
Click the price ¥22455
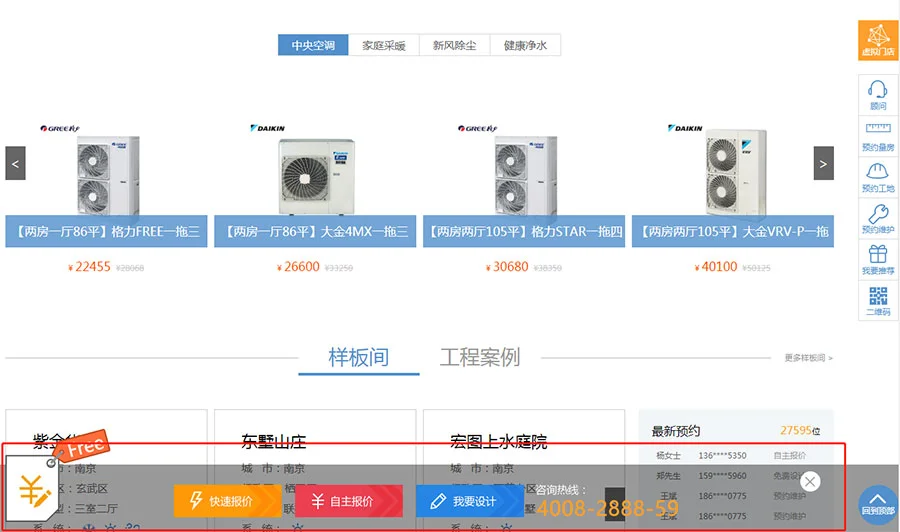(90, 267)
